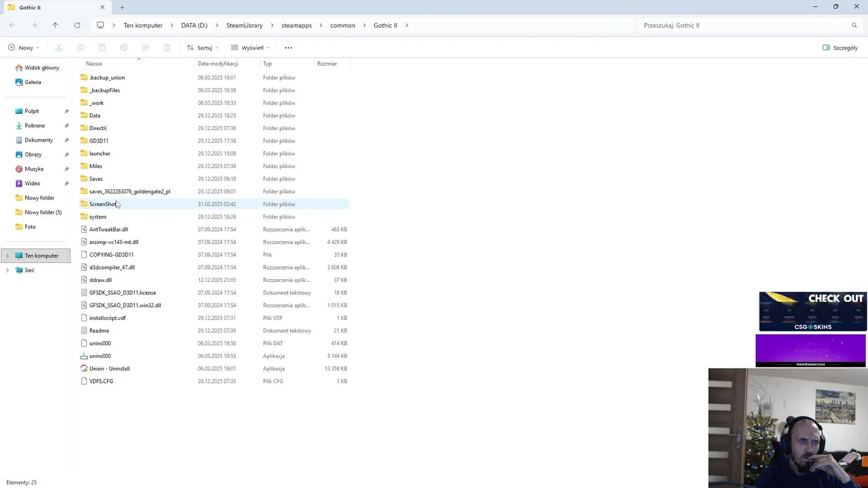Close the Gothic II tab
The height and width of the screenshot is (488, 868).
coord(102,7)
